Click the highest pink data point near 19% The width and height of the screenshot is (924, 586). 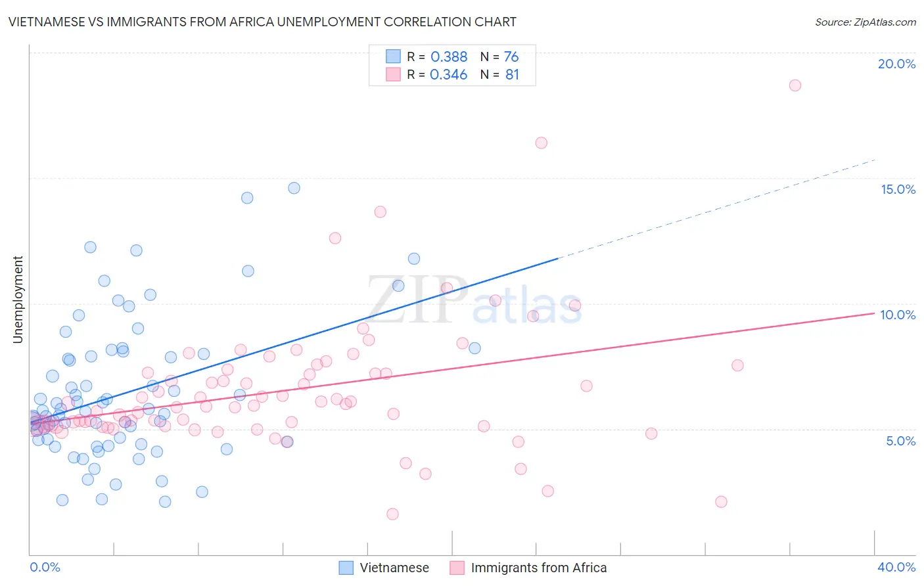click(x=795, y=85)
